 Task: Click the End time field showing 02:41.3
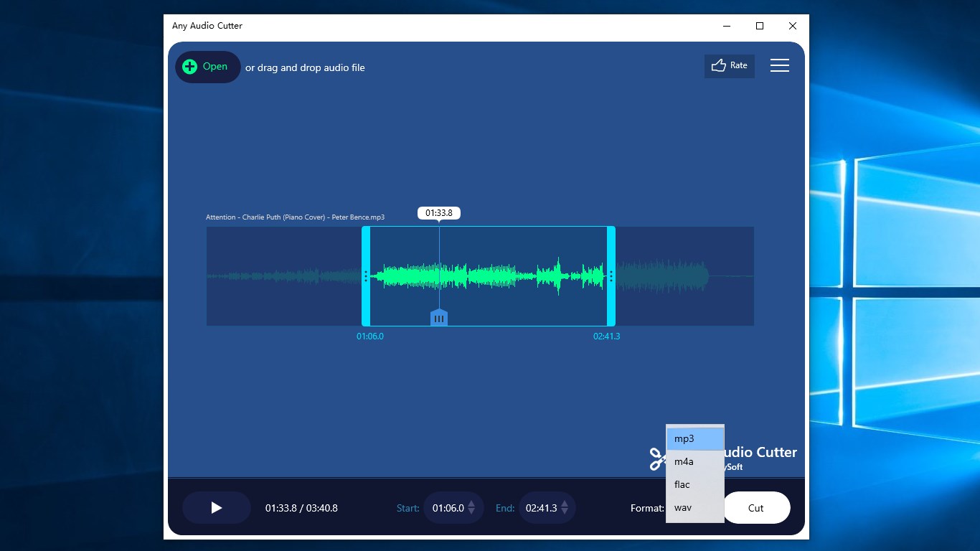point(543,507)
